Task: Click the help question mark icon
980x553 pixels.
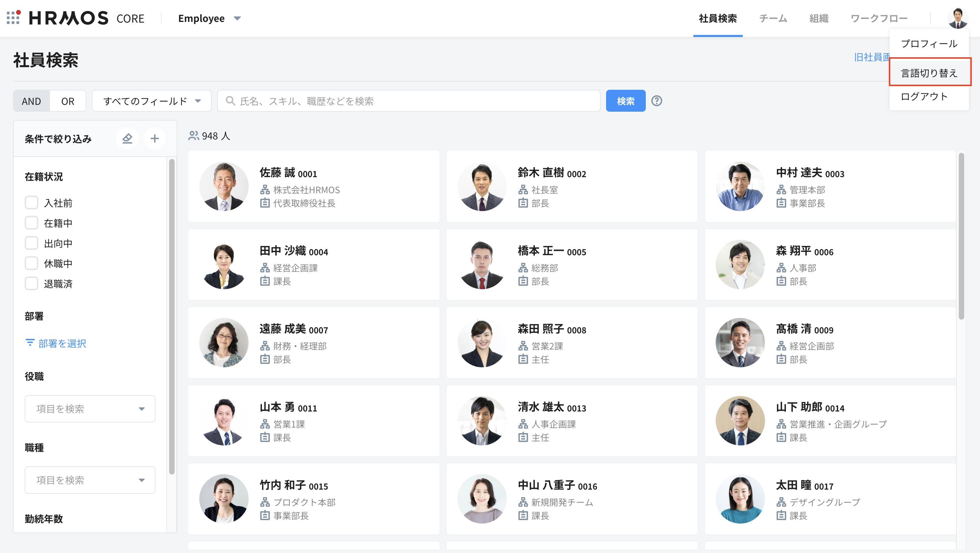Action: [x=657, y=101]
